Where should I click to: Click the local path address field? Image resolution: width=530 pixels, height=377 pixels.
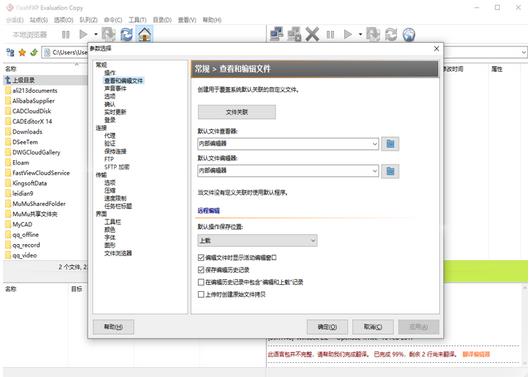[x=65, y=52]
